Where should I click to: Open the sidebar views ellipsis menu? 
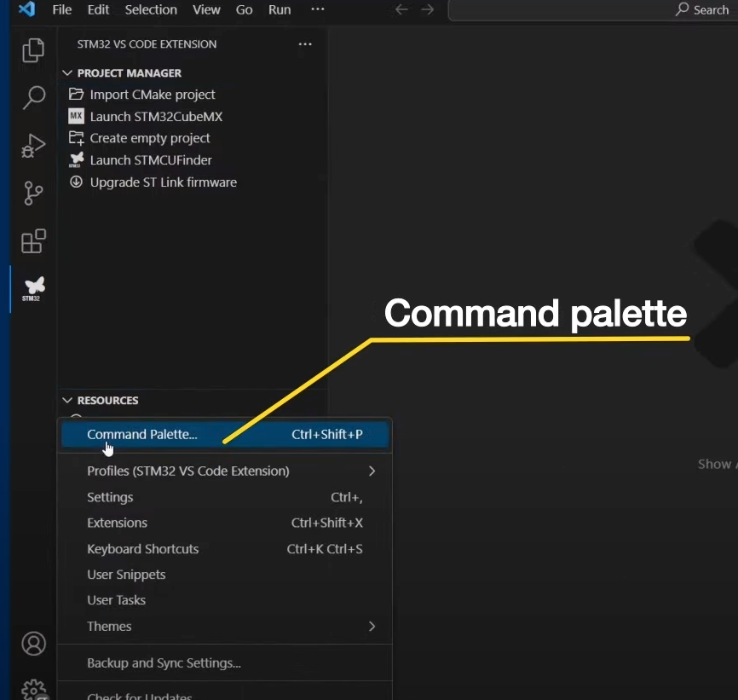click(305, 44)
